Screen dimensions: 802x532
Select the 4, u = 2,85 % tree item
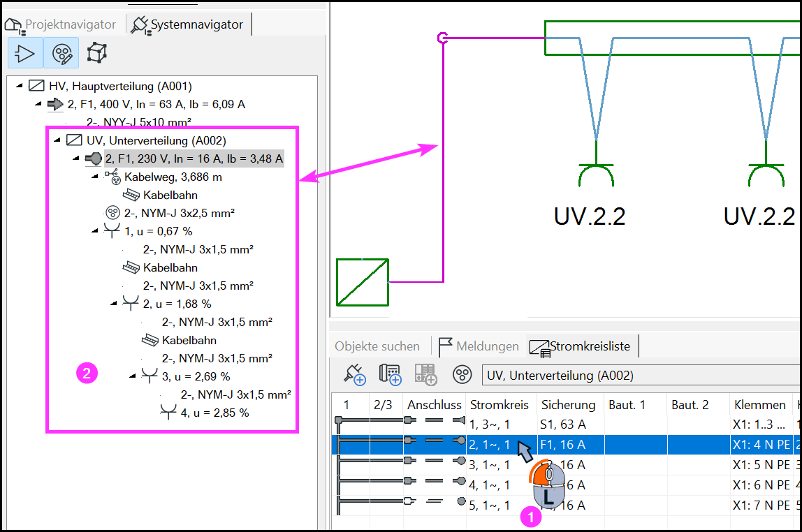(214, 413)
